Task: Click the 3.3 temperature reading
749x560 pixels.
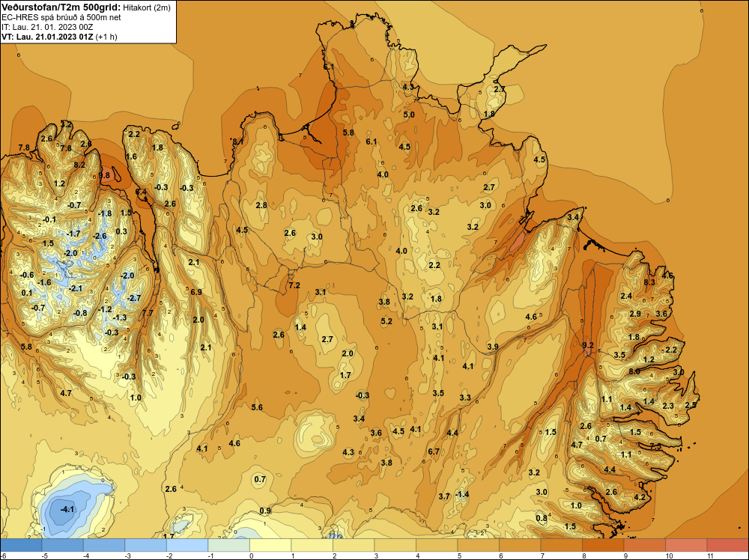Action: (465, 398)
